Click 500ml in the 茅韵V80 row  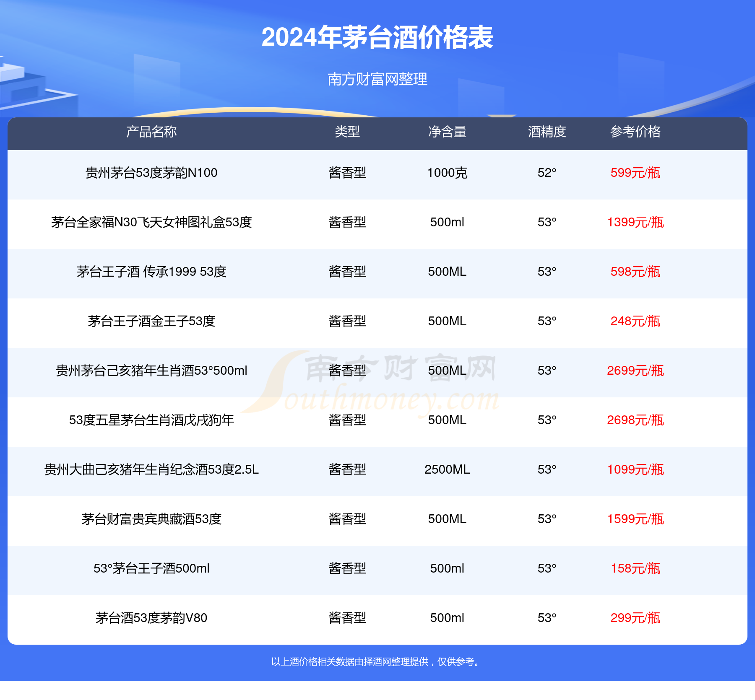447,618
